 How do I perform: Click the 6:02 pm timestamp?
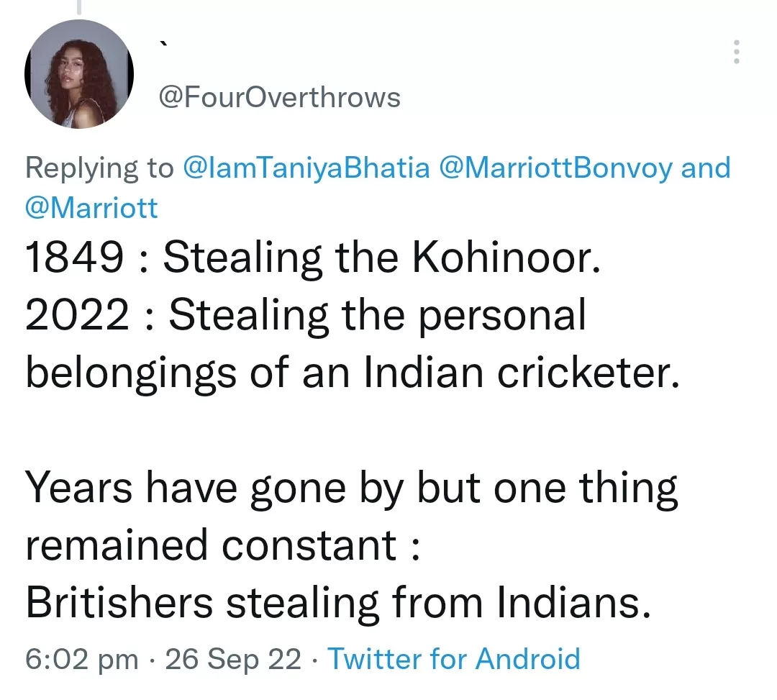point(81,659)
